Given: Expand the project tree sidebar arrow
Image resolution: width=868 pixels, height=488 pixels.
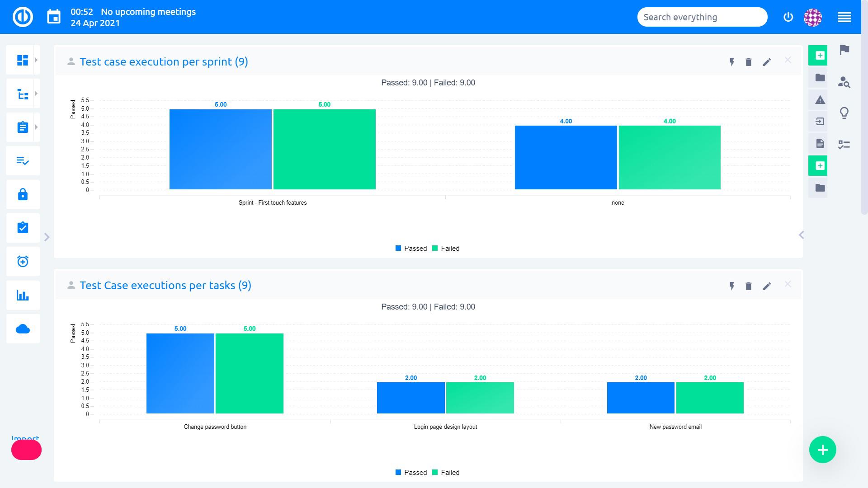Looking at the screenshot, I should click(36, 94).
